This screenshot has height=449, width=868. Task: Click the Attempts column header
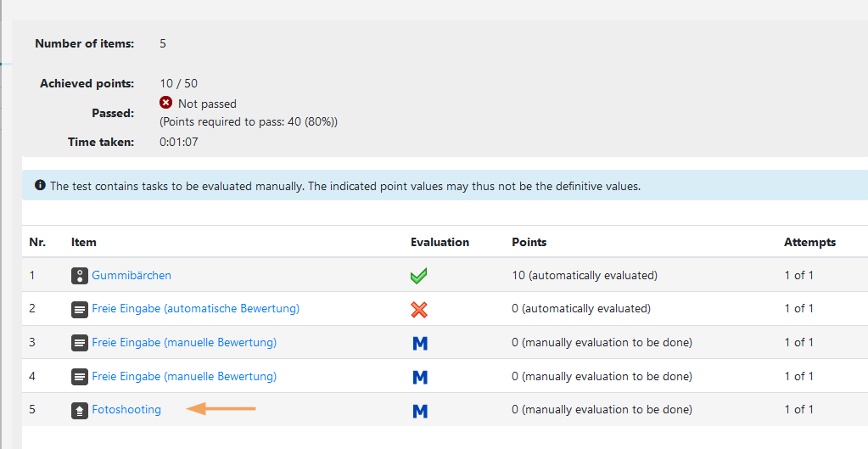(809, 242)
